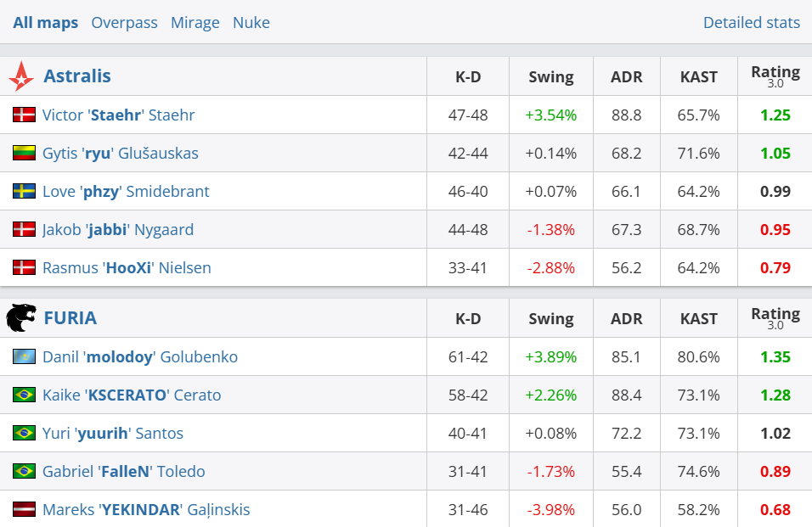Click the Lithuanian flag beside ryu
Image resolution: width=812 pixels, height=527 pixels.
pos(24,153)
